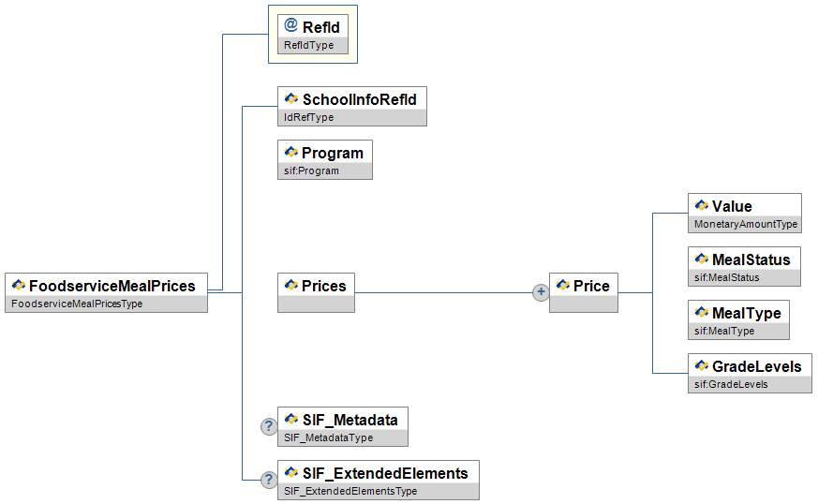Expand the plus marker before Price
Image resolution: width=833 pixels, height=504 pixels.
click(x=541, y=292)
